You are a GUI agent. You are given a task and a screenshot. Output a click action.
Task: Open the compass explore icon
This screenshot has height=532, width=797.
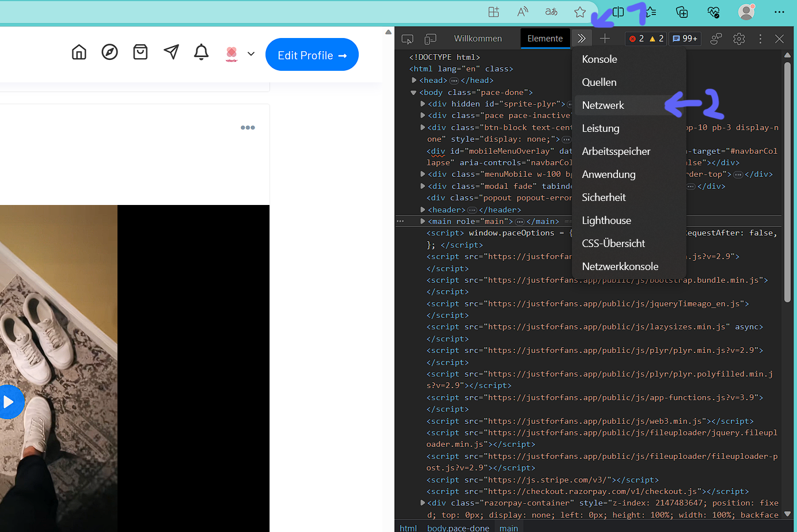[109, 52]
